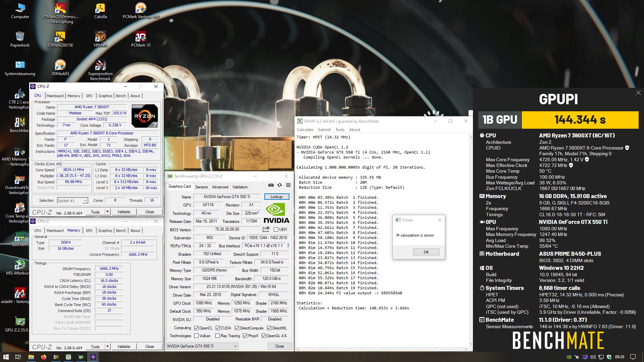Open the Validation tab in GPU-Z
This screenshot has width=644, height=362.
[240, 187]
